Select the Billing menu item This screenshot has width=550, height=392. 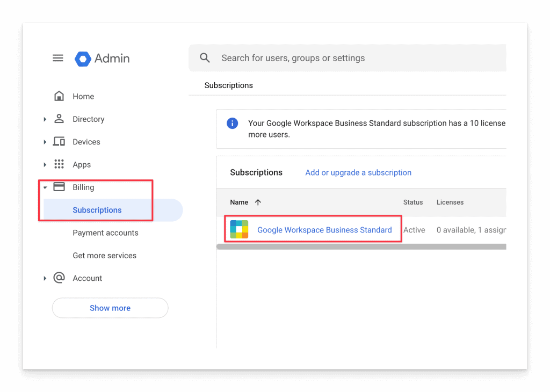coord(83,187)
